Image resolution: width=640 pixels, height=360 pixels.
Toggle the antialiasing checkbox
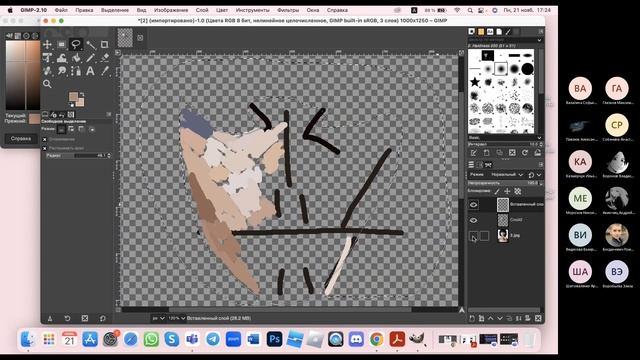(45, 140)
